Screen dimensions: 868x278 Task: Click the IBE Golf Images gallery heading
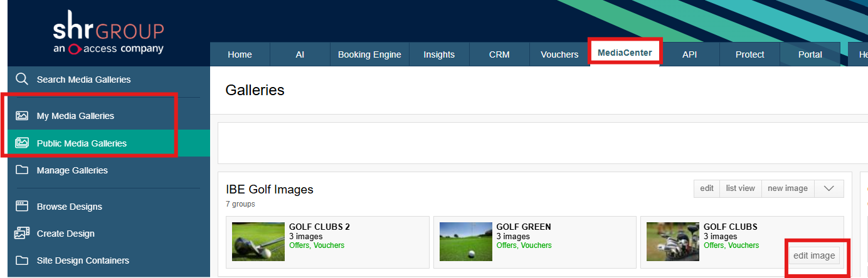point(270,189)
